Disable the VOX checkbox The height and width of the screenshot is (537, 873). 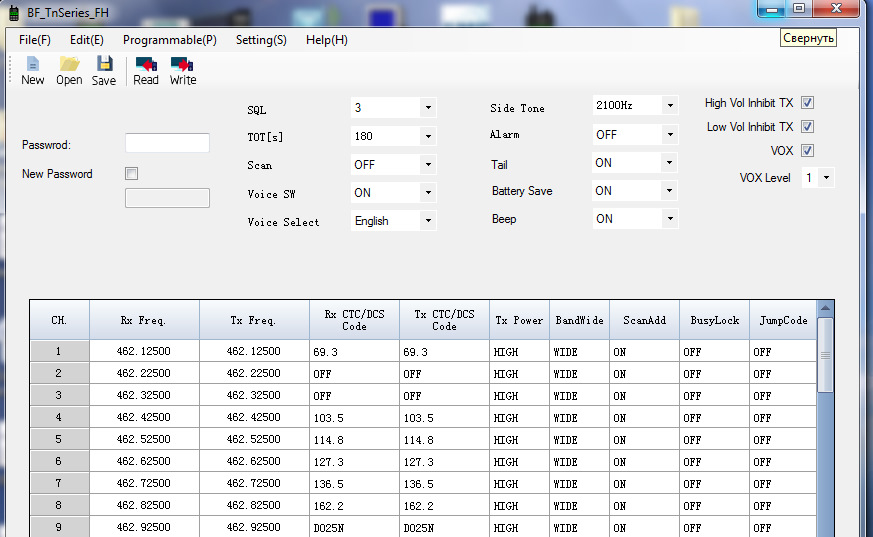pos(807,151)
